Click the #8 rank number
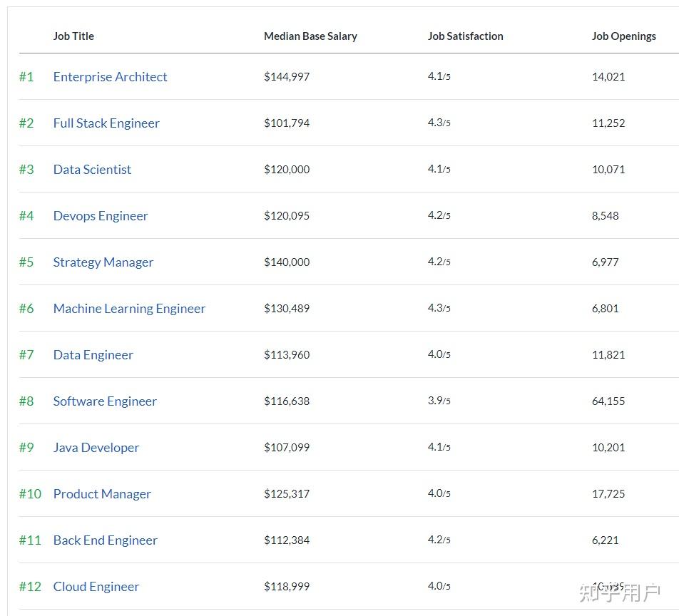 click(x=26, y=401)
